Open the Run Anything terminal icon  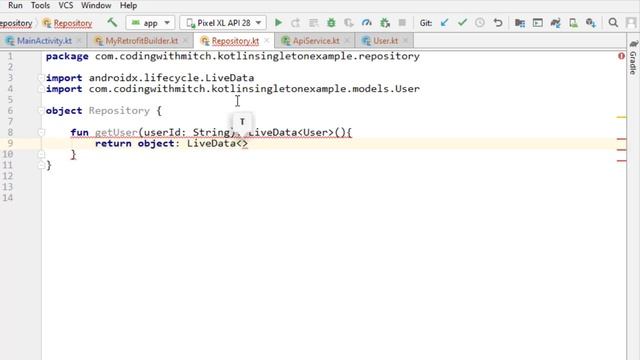point(538,23)
